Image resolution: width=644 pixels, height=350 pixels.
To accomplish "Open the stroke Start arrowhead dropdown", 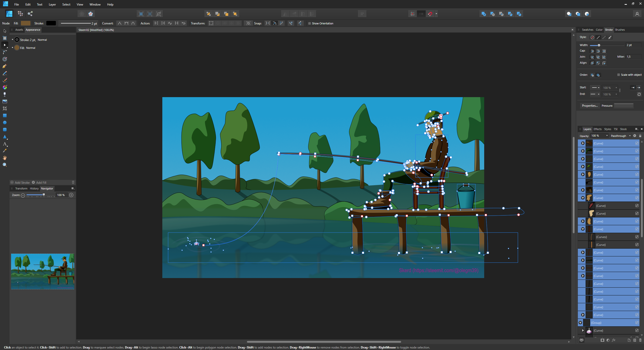I will coord(595,88).
